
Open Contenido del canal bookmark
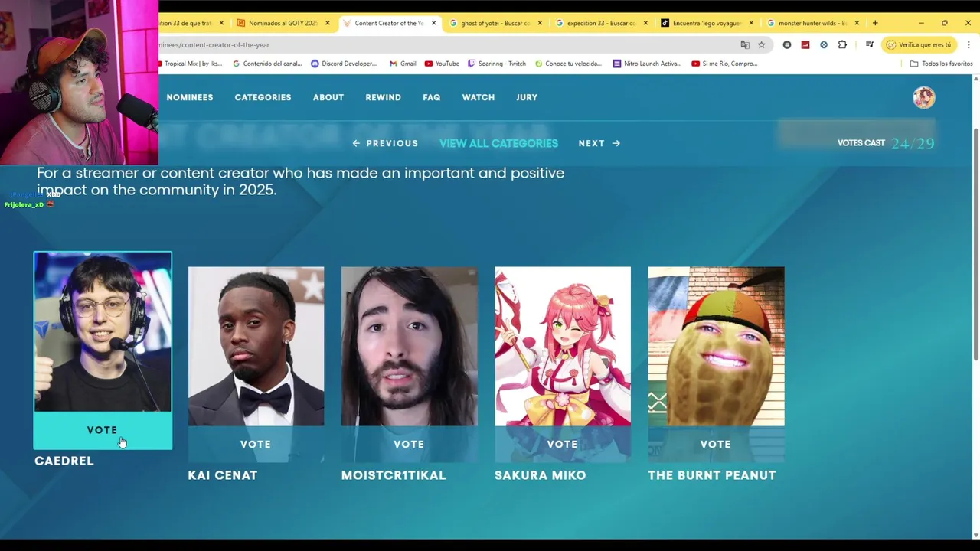[267, 64]
